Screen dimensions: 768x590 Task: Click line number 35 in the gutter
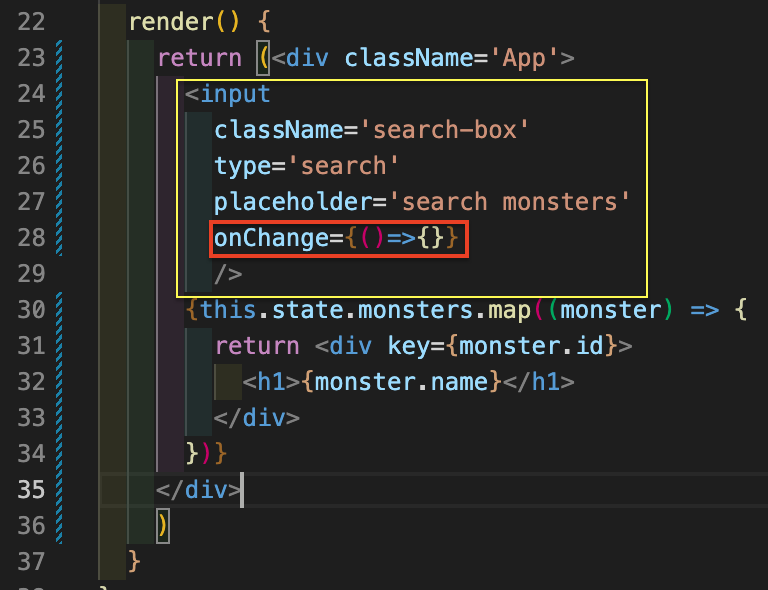point(31,490)
